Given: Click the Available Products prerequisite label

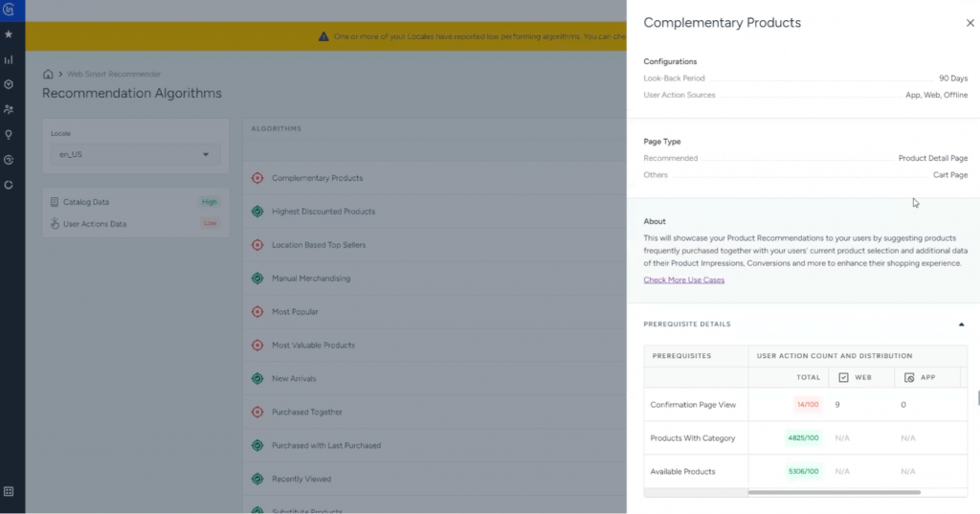Looking at the screenshot, I should tap(682, 472).
